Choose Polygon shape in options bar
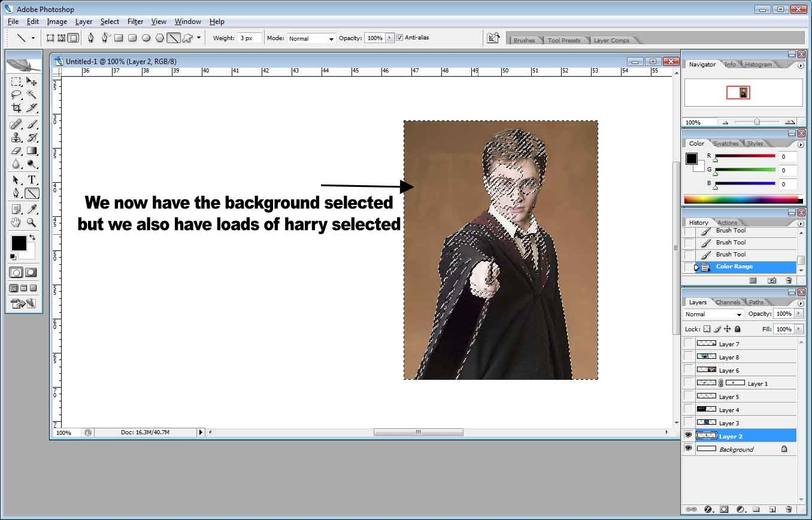This screenshot has width=812, height=520. pos(160,38)
